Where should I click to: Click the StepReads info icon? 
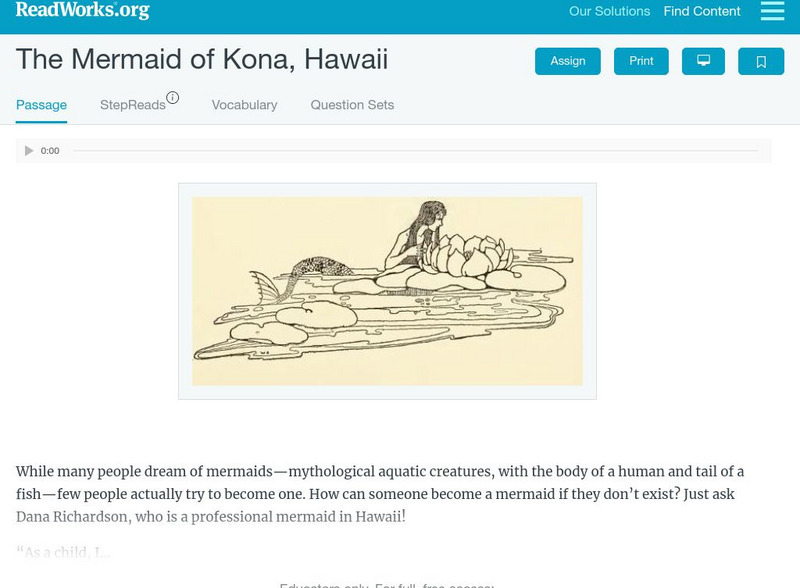point(172,98)
